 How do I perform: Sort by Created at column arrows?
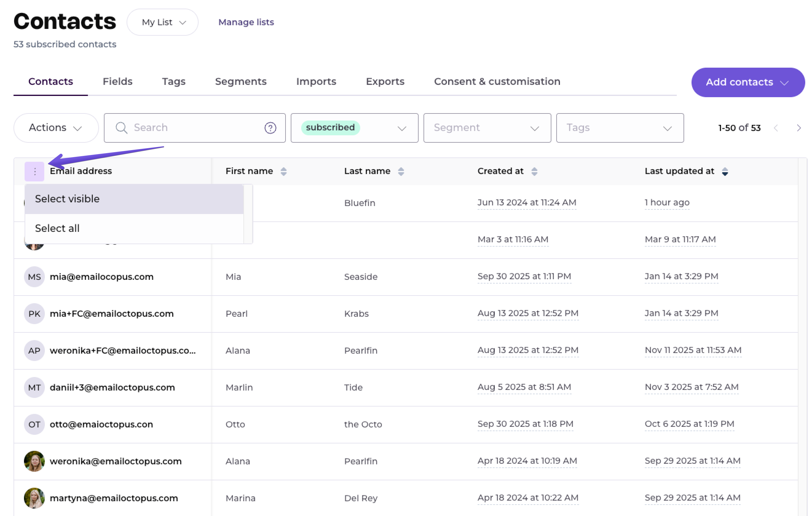click(x=534, y=172)
